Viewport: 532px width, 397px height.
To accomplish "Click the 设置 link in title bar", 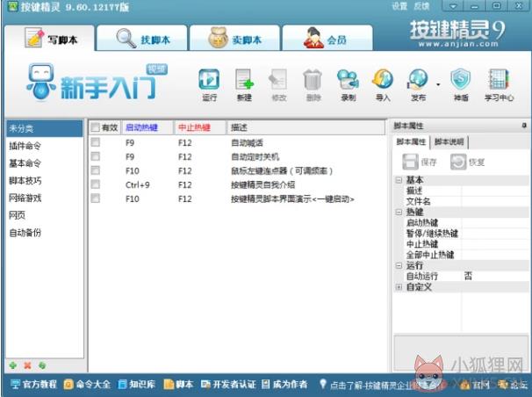I will (x=399, y=6).
